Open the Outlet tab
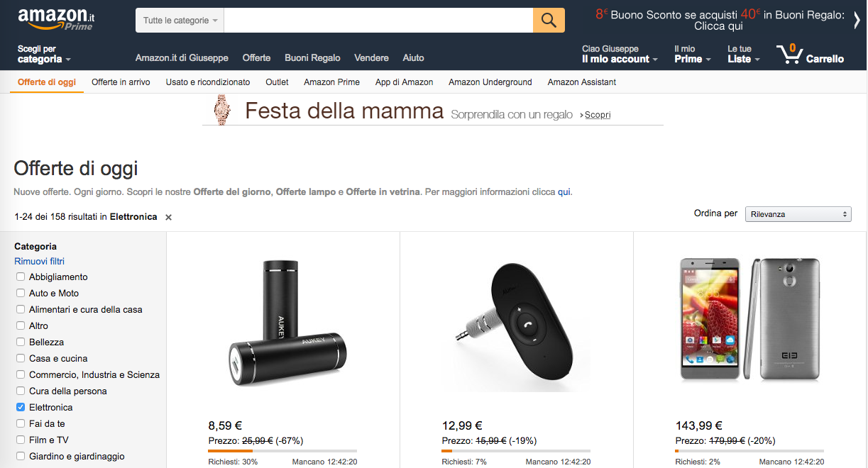Viewport: 868px width, 468px height. pos(277,82)
